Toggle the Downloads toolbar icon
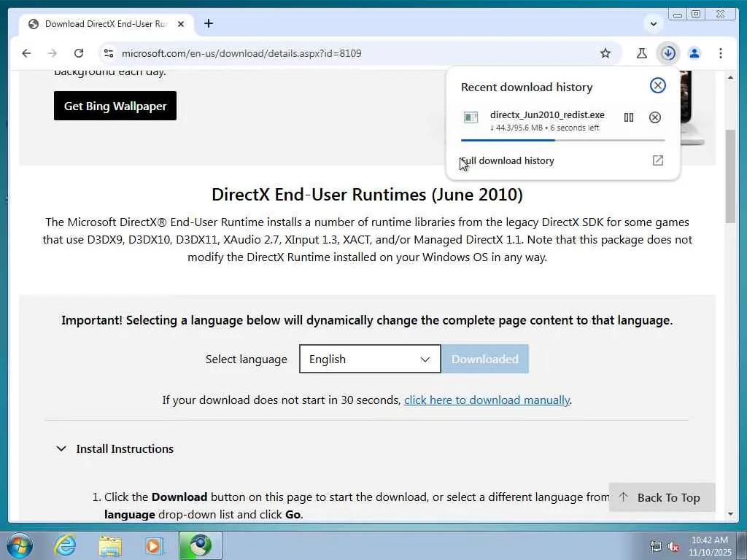Viewport: 747px width, 560px height. pos(668,53)
